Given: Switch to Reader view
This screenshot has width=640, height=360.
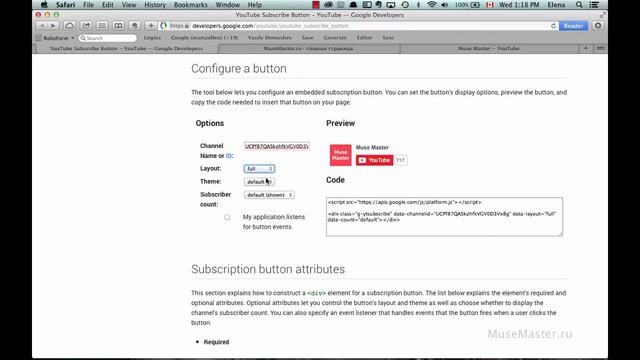Looking at the screenshot, I should (573, 26).
